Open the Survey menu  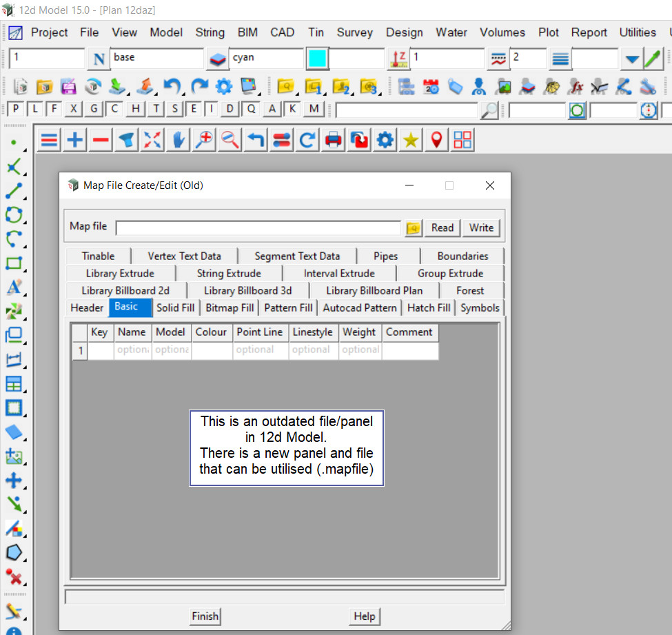[354, 32]
